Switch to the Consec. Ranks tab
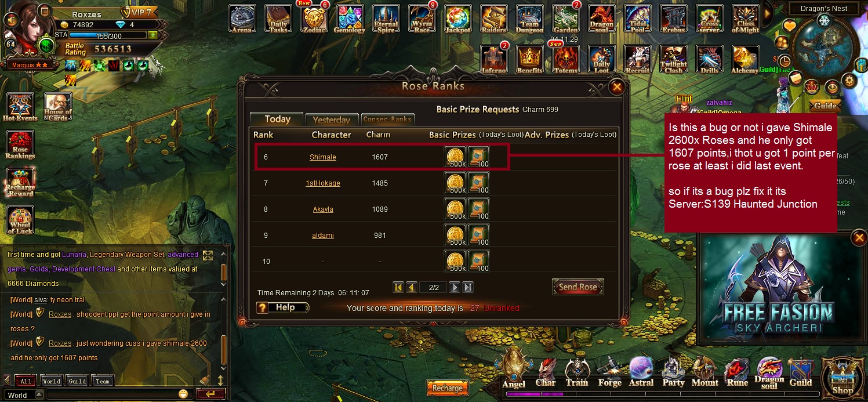The image size is (868, 402). pos(387,119)
